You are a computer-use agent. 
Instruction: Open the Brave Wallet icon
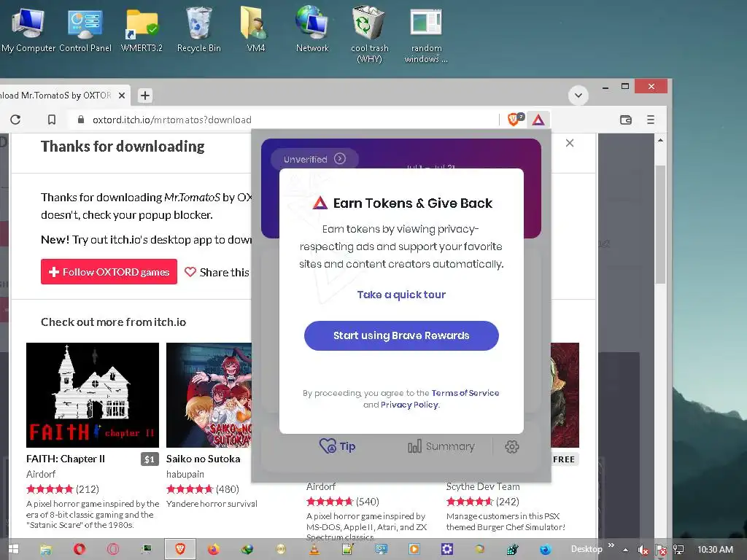(x=625, y=120)
